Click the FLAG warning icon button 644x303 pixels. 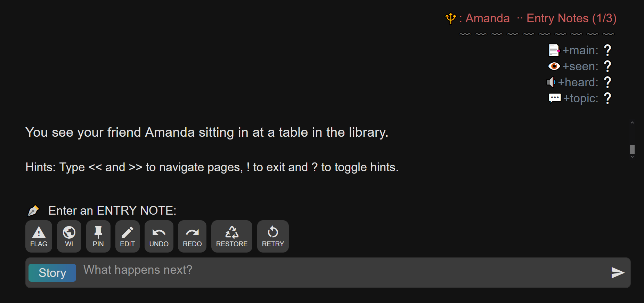[x=39, y=236]
